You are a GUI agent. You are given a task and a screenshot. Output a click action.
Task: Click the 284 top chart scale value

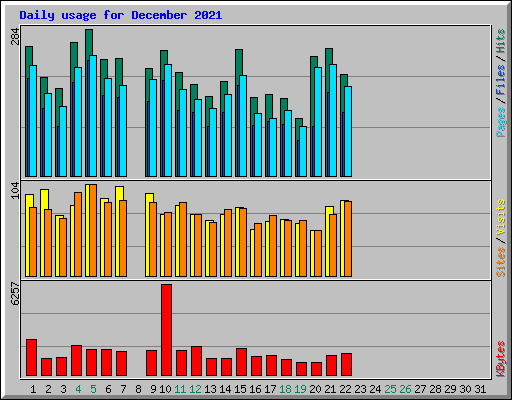pos(15,36)
